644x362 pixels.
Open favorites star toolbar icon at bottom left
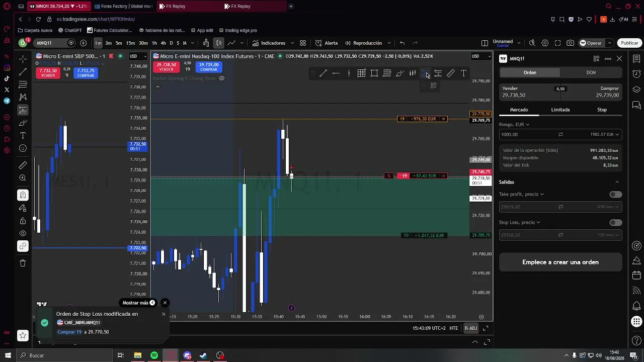[23, 335]
